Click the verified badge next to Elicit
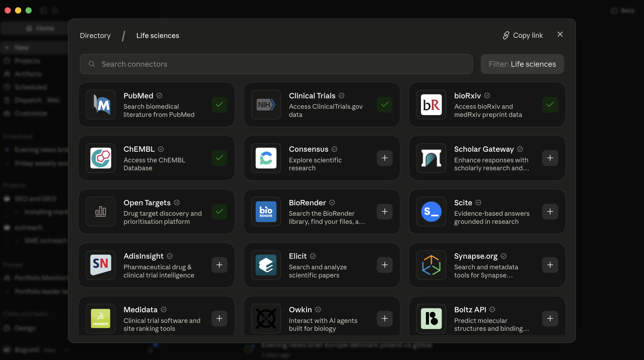This screenshot has width=644, height=360. point(313,256)
